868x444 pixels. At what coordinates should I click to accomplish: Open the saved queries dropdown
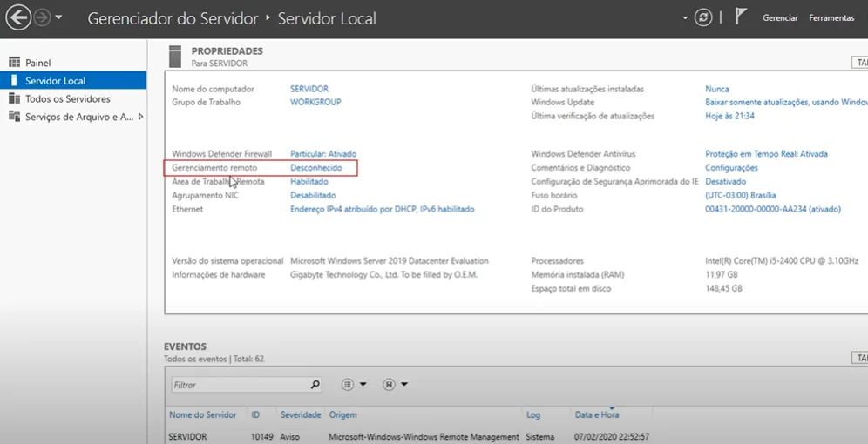pos(396,385)
